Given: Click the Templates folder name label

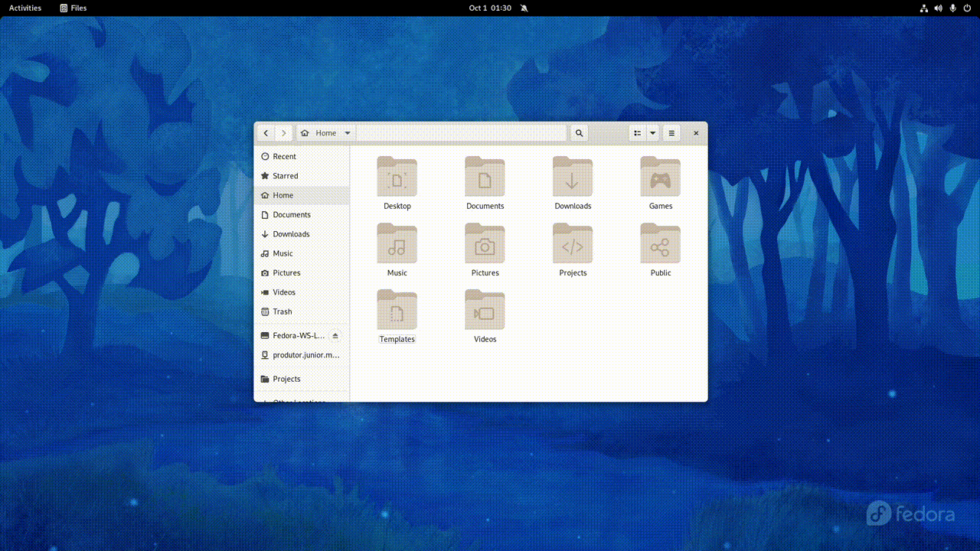Looking at the screenshot, I should point(397,339).
